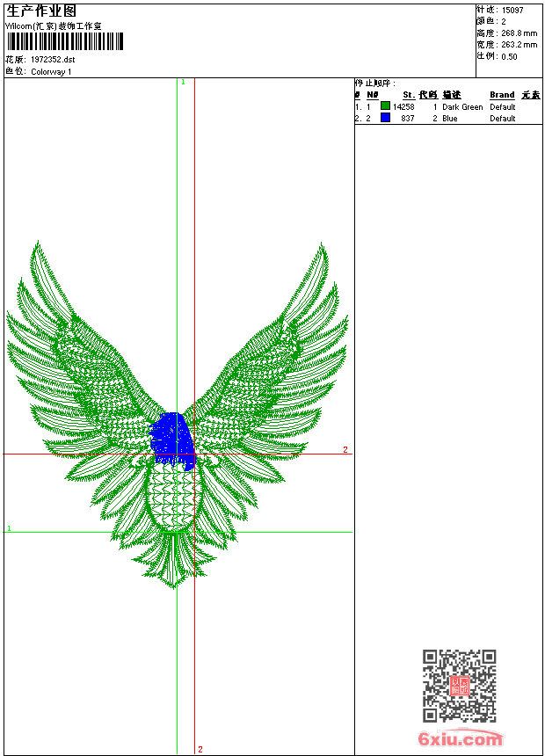Select the Dark Green description text

[x=462, y=107]
